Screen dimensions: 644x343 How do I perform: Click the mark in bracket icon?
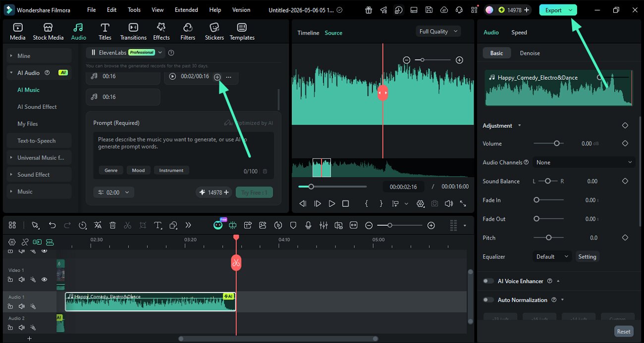point(367,203)
